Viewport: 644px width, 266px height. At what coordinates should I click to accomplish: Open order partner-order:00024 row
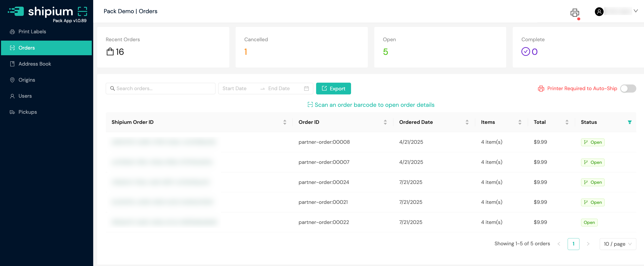pyautogui.click(x=323, y=182)
